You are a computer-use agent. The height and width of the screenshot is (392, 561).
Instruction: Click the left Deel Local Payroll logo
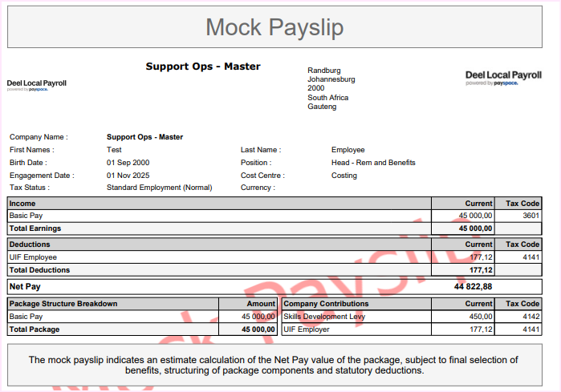(37, 85)
